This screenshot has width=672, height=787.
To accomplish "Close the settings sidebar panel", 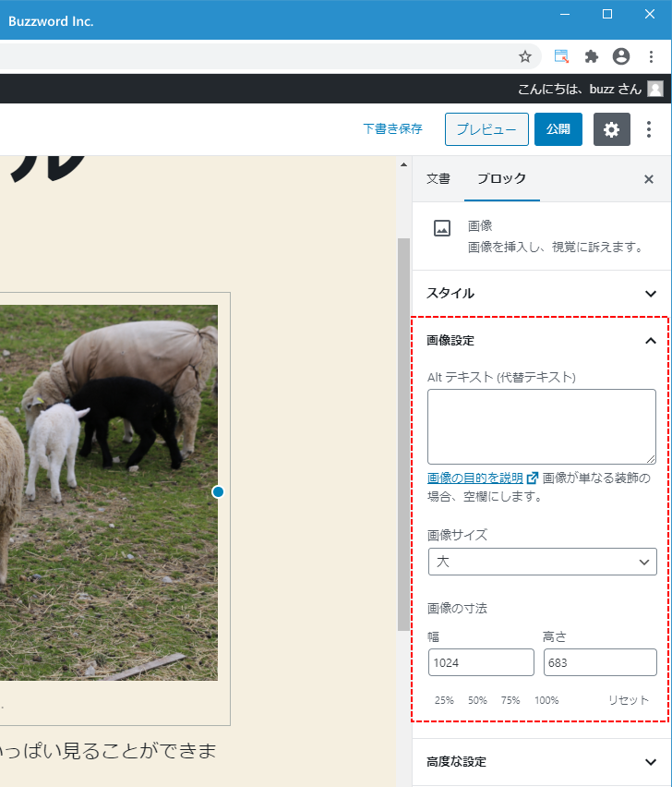I will coord(648,179).
